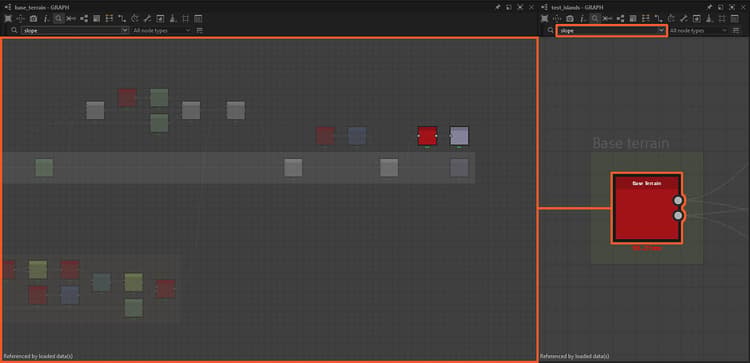750x363 pixels.
Task: Pin the base_terrain graph panel
Action: (x=498, y=7)
